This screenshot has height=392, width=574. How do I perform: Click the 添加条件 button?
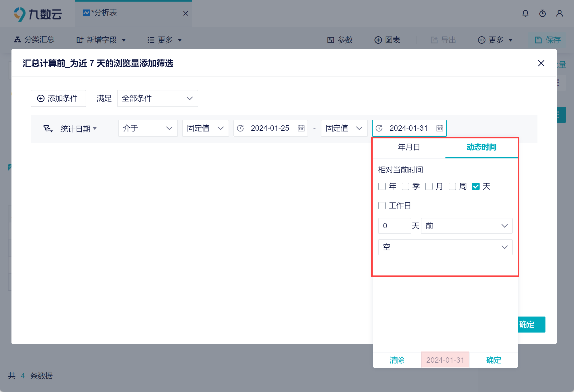point(58,98)
